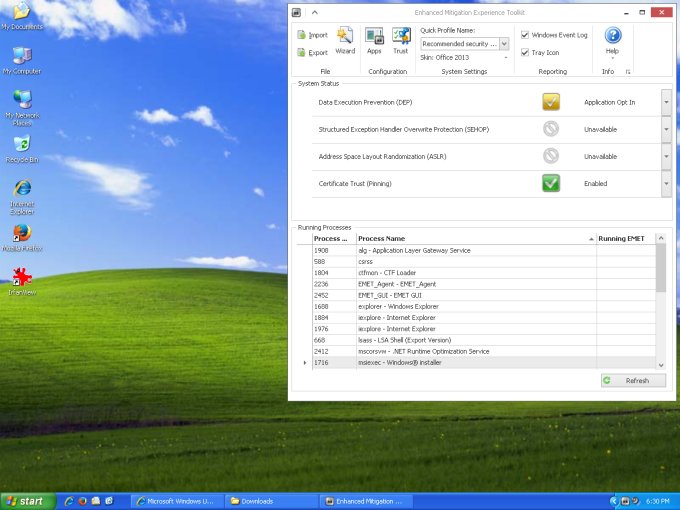This screenshot has width=680, height=510.
Task: Click the taskbar clock showing 6:30 PM
Action: click(x=657, y=501)
